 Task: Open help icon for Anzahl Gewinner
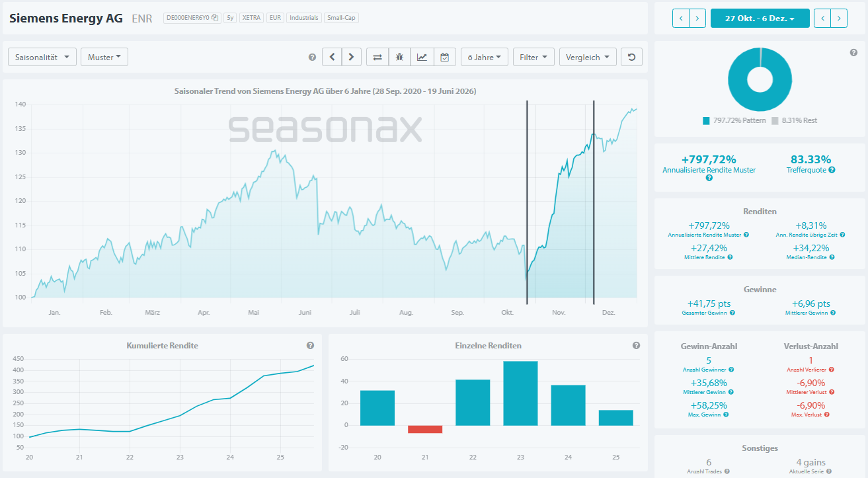tap(731, 370)
